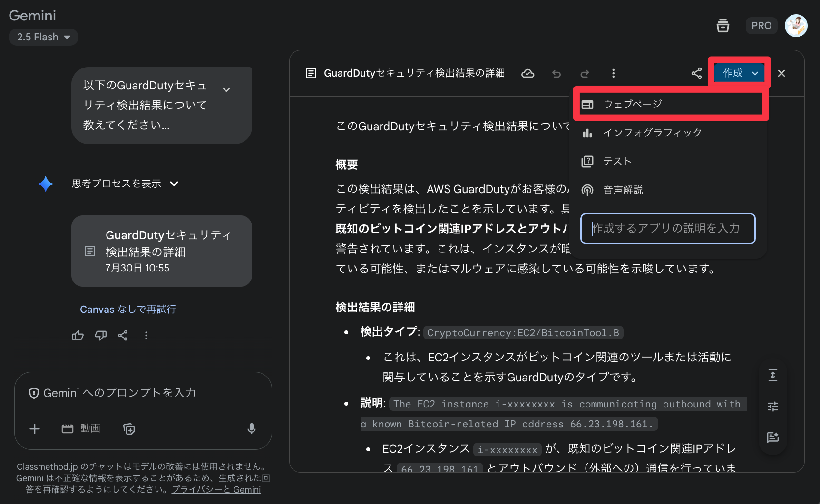Click the CryptoCurrency:EC2/BitcoinTool.B code text
Viewport: 820px width, 504px height.
(x=523, y=333)
